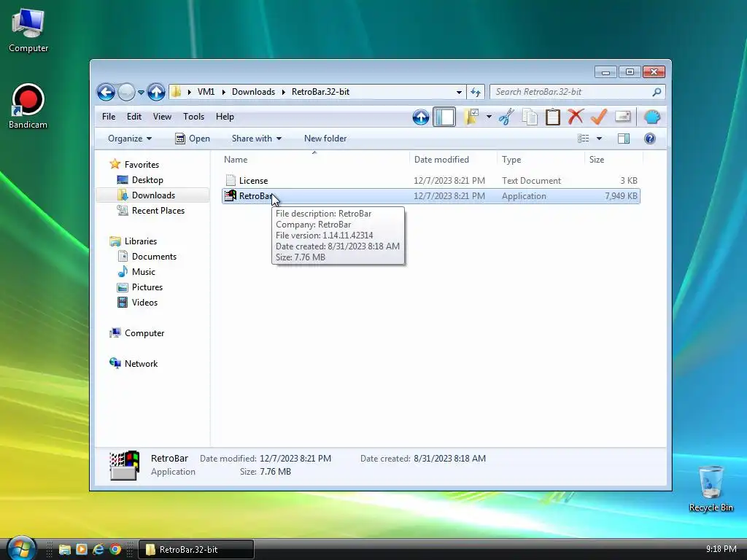This screenshot has width=747, height=560.
Task: Open the dropdown next to folder options icon
Action: (489, 117)
